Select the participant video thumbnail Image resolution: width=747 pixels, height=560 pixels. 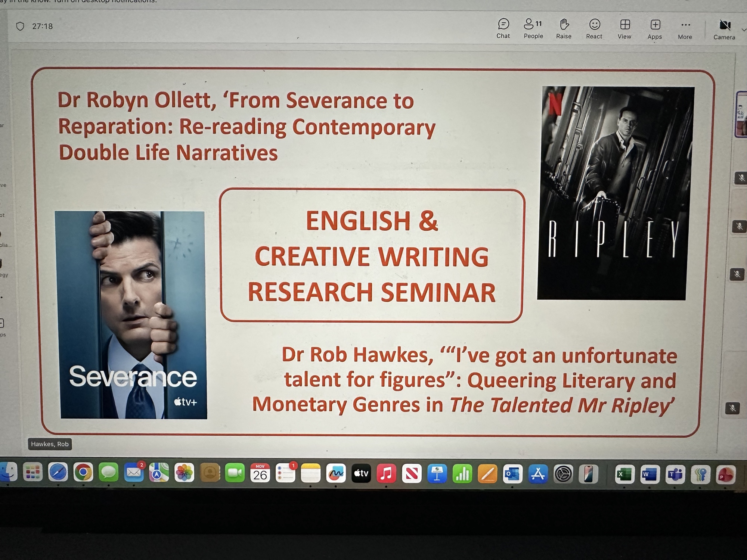click(x=741, y=114)
